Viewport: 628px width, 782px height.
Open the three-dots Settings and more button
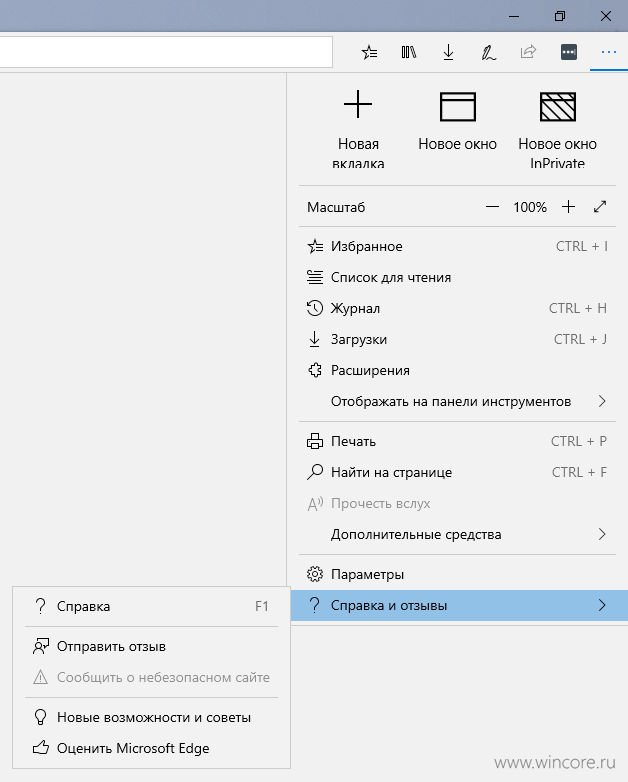point(609,52)
